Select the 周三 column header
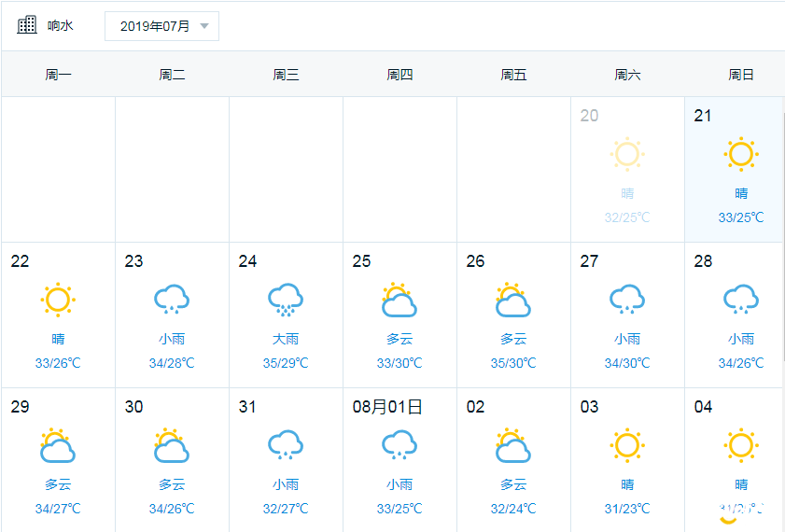The height and width of the screenshot is (532, 785). (286, 75)
